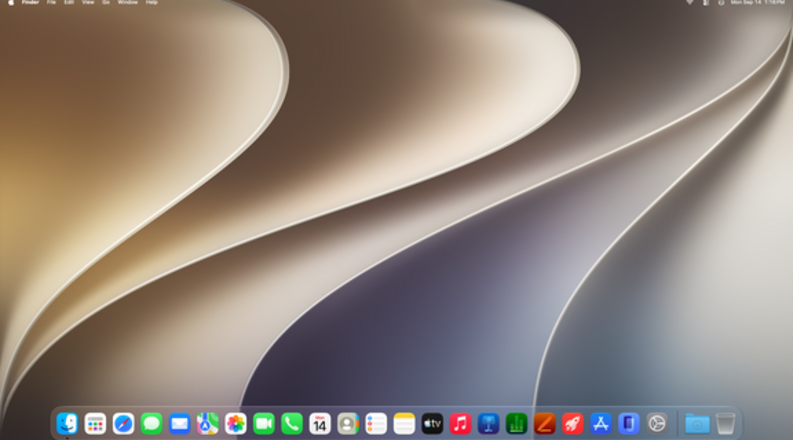Open the App Store
Viewport: 793px width, 440px height.
600,423
